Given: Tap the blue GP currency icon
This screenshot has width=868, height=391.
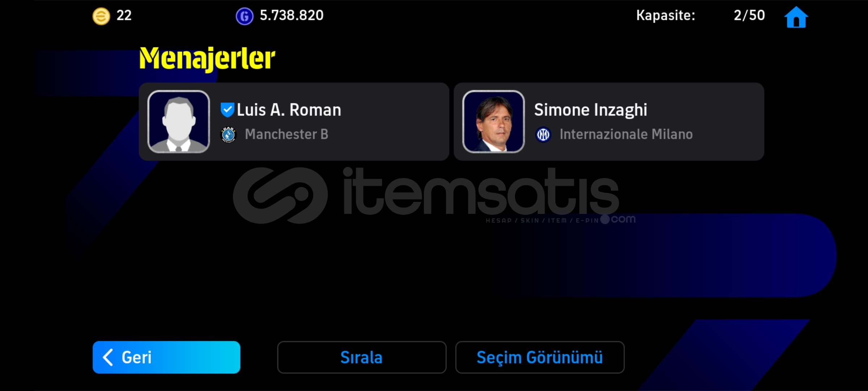Looking at the screenshot, I should 244,16.
